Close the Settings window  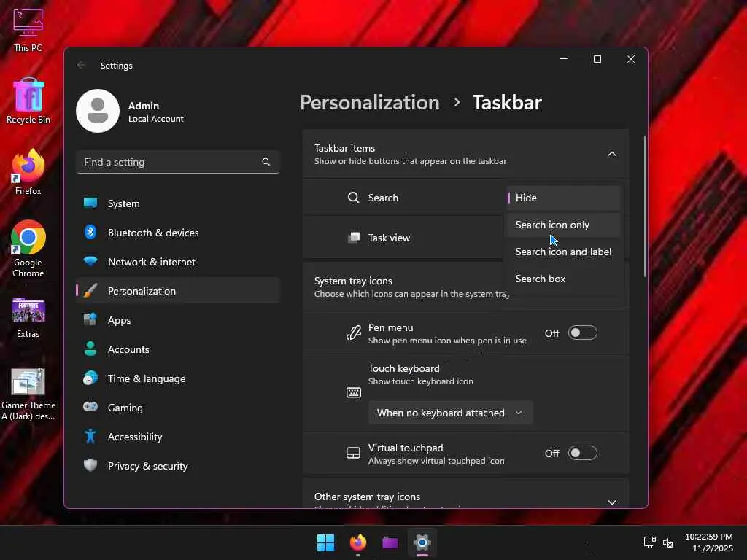[631, 59]
